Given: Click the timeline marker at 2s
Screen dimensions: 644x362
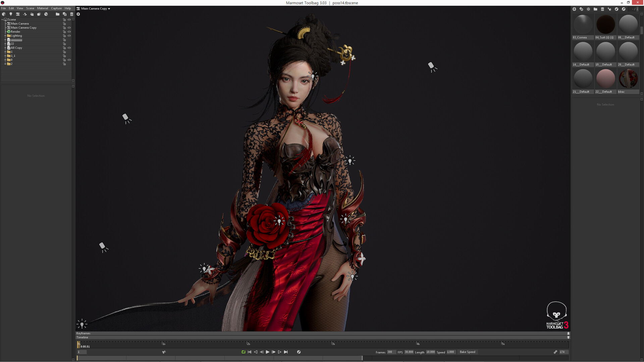Looking at the screenshot, I should click(x=248, y=344).
